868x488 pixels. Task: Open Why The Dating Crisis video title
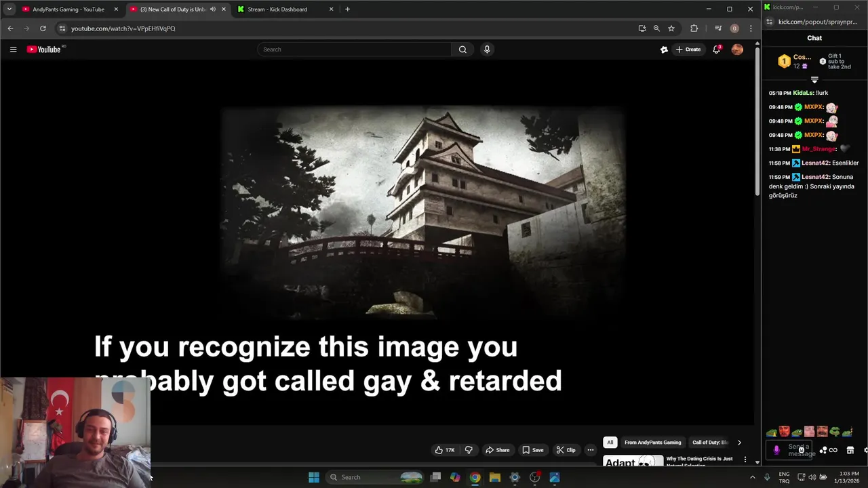click(699, 462)
